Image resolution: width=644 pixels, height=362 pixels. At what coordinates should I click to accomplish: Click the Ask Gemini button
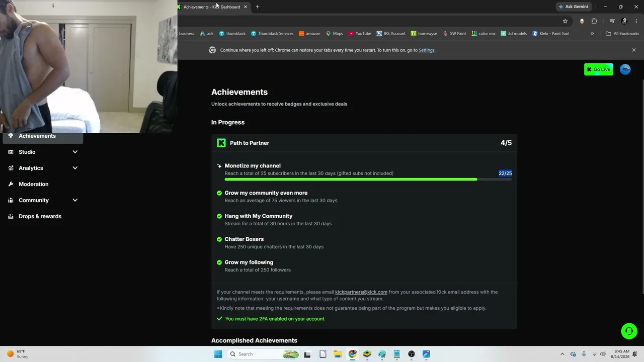(x=573, y=7)
